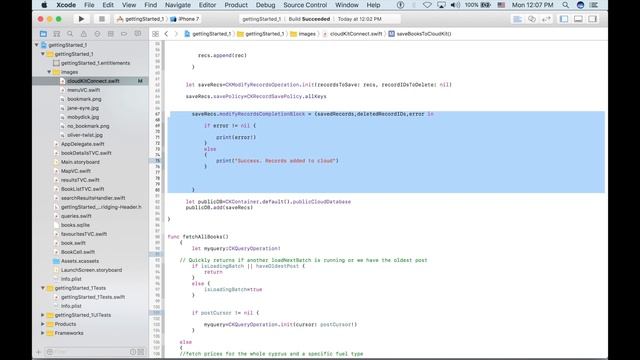Stop the running build
The image size is (640, 360).
[x=102, y=19]
